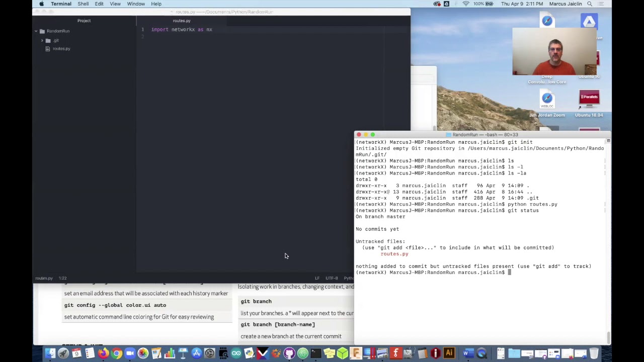Open GitHub Desktop from the Dock
The height and width of the screenshot is (362, 644).
289,353
